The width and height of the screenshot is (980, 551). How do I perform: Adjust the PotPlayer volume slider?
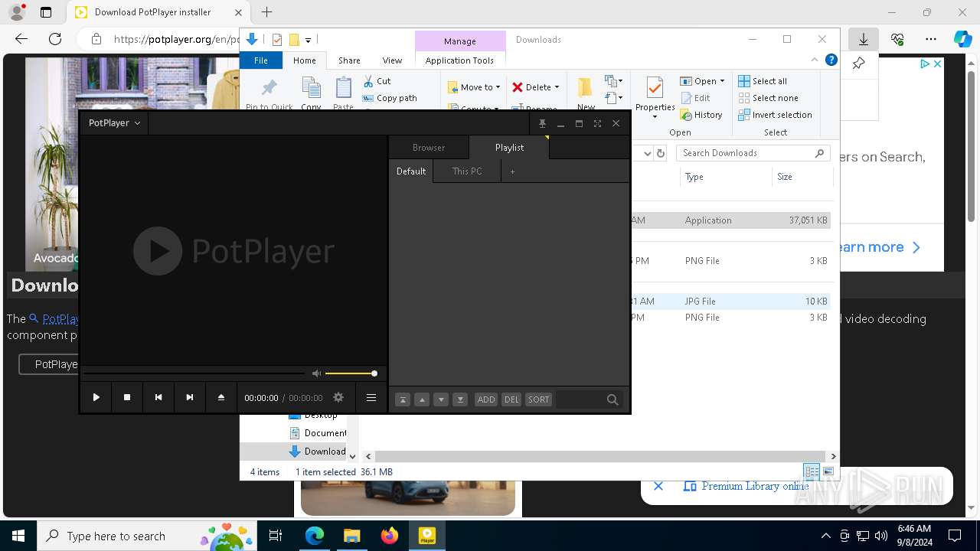point(351,373)
